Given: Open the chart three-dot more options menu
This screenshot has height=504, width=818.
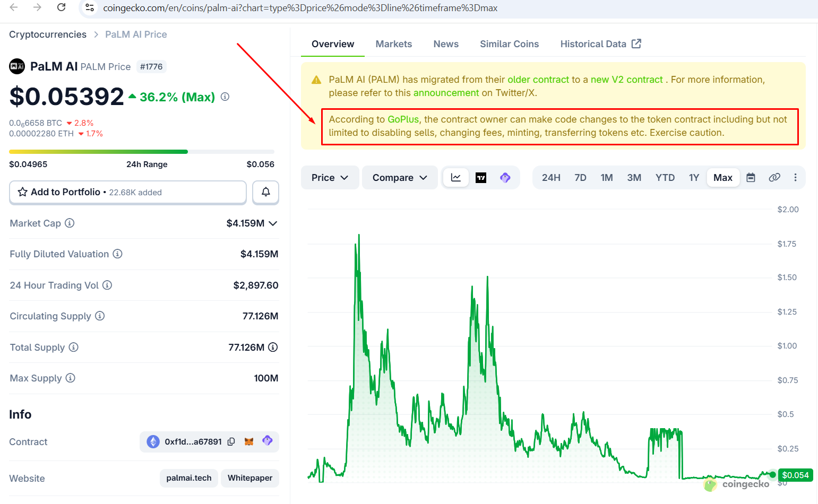Looking at the screenshot, I should [795, 178].
